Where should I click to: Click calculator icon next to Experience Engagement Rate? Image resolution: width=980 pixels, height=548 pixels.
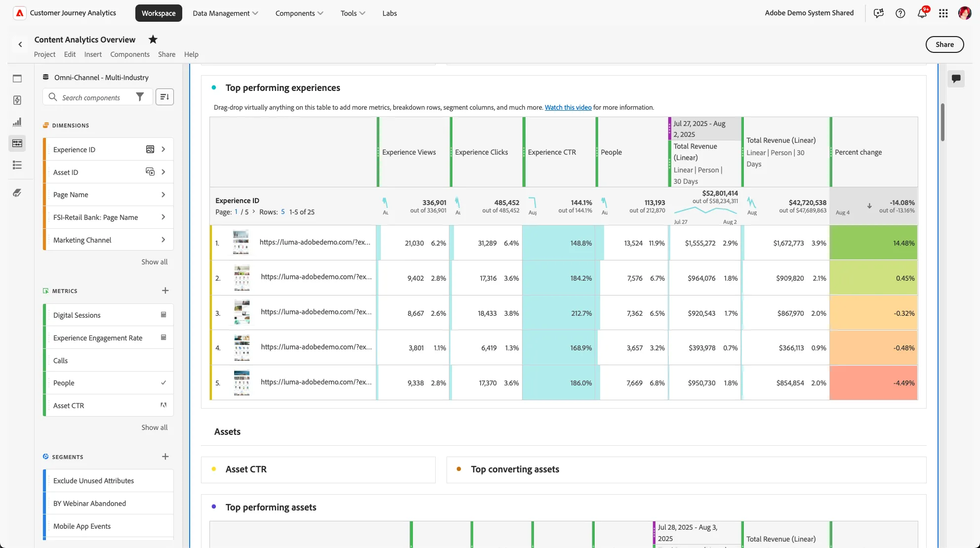pyautogui.click(x=163, y=337)
